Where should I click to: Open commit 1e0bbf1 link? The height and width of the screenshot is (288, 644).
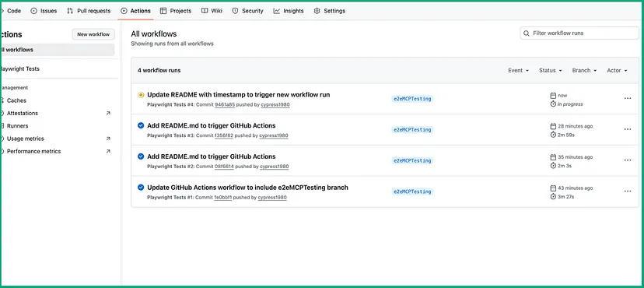(x=223, y=197)
